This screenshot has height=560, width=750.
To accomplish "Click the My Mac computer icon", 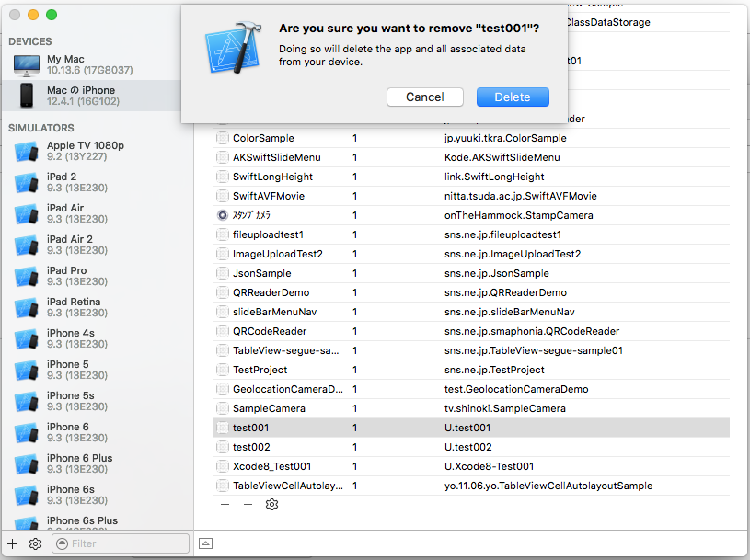I will (x=27, y=65).
